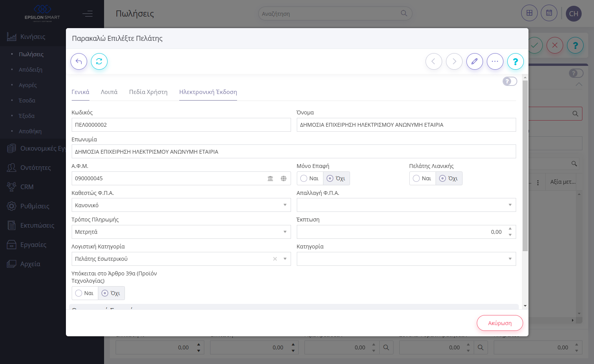
Task: Click the back arrow button in the dialog
Action: pos(79,61)
